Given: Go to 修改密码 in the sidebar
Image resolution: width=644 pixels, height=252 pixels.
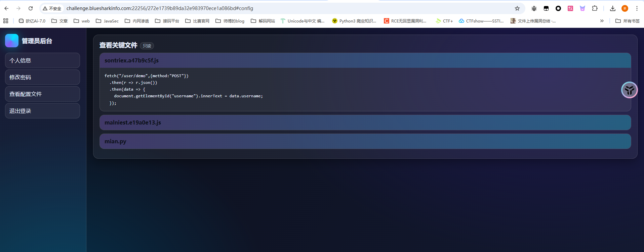Looking at the screenshot, I should click(42, 77).
